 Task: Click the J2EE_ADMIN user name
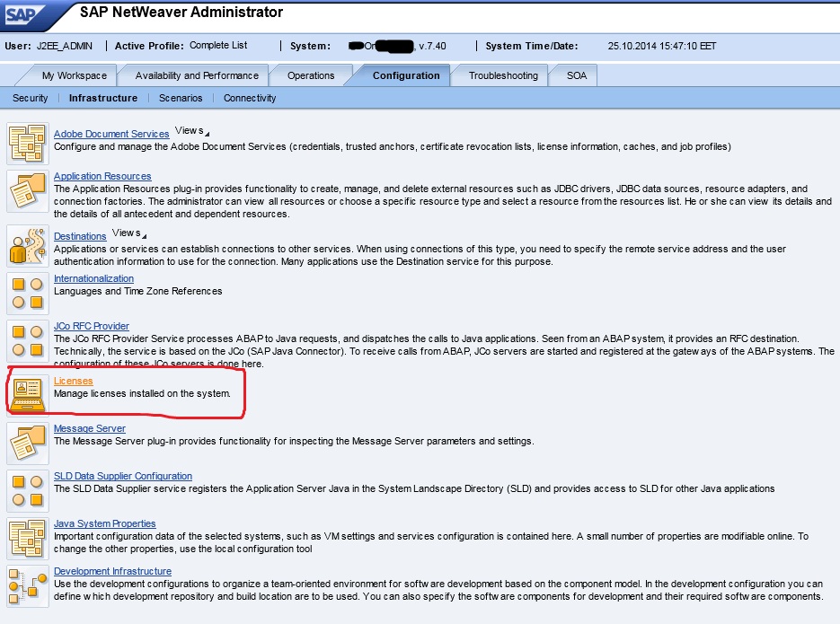point(65,46)
